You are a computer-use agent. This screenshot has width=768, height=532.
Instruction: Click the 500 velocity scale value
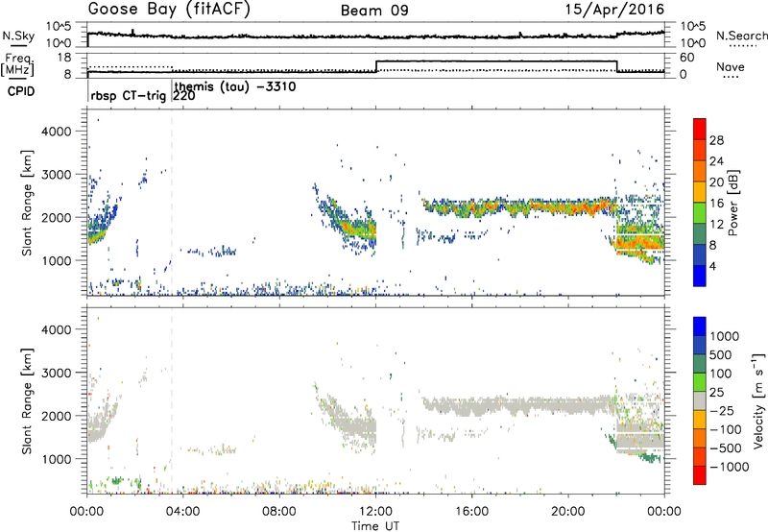tap(721, 355)
